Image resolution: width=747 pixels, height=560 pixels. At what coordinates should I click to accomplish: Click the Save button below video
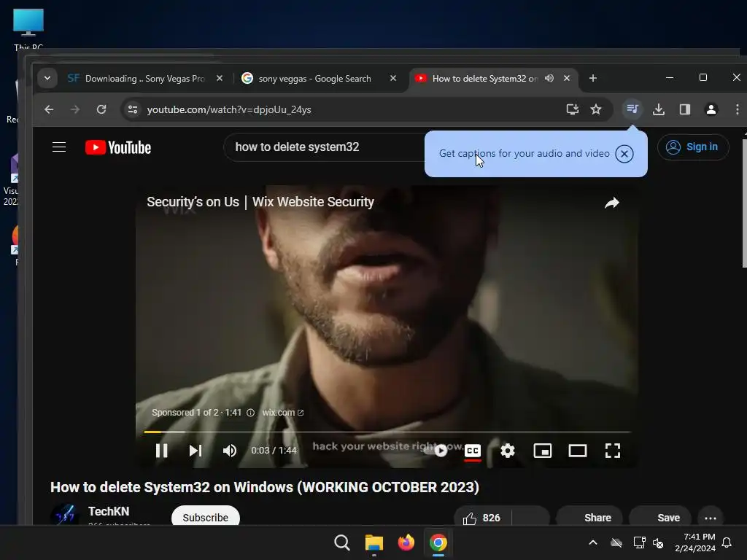pos(661,518)
